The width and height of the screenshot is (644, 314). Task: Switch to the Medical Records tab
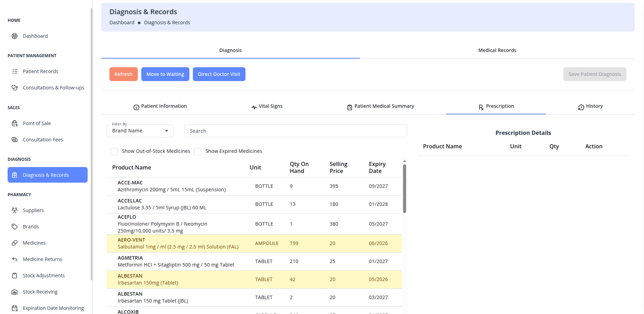[497, 50]
